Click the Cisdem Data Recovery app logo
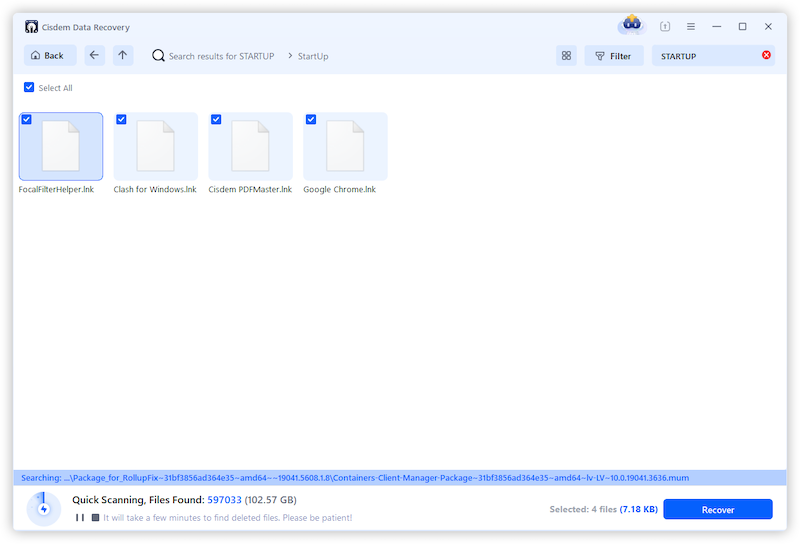Viewport: 800px width, 544px height. pyautogui.click(x=31, y=27)
